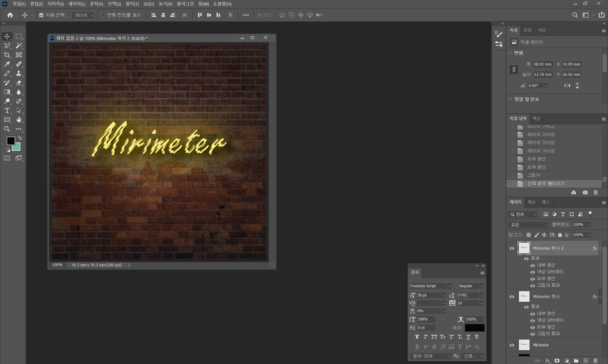This screenshot has height=364, width=608.
Task: Open the Freestyle Script font dropdown
Action: [x=449, y=286]
